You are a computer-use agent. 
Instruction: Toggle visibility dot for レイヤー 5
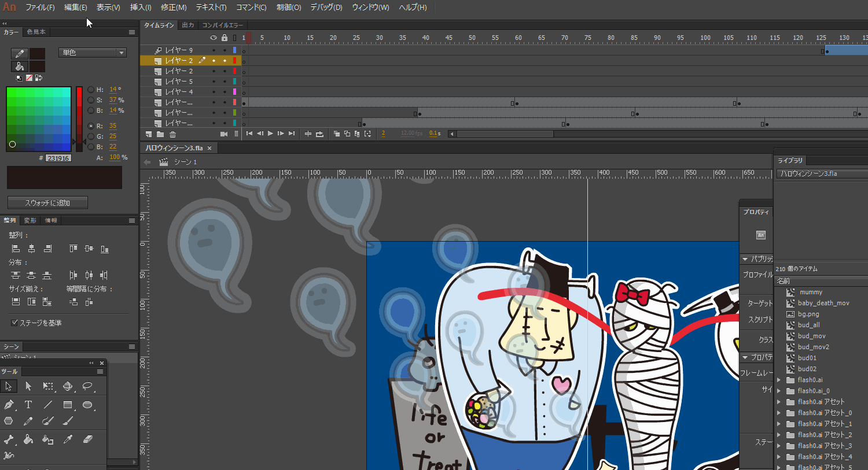click(214, 82)
